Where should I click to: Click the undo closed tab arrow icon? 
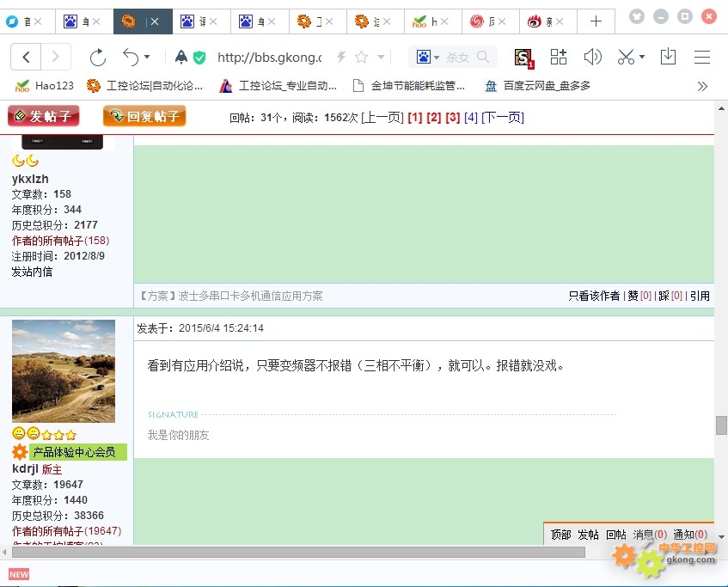point(131,57)
